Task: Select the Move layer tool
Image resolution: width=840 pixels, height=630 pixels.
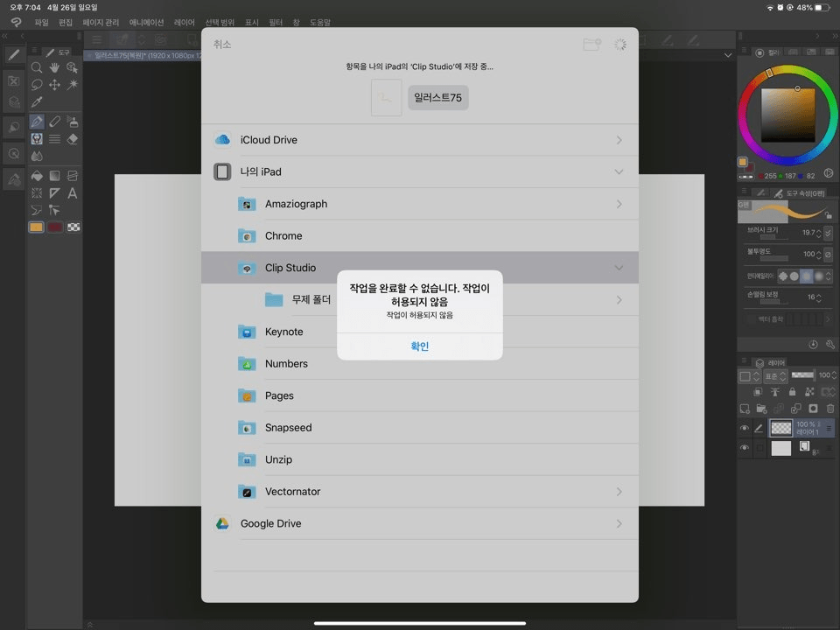Action: [x=54, y=85]
